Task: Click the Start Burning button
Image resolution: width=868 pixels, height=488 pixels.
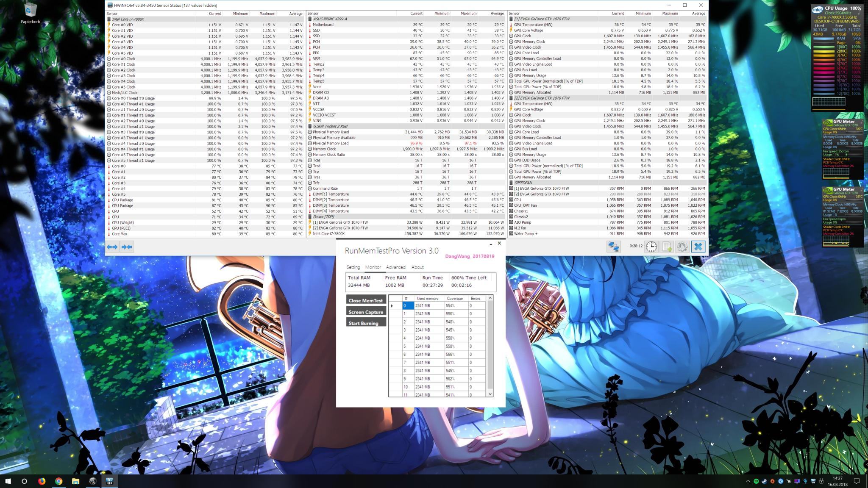Action: pyautogui.click(x=366, y=323)
